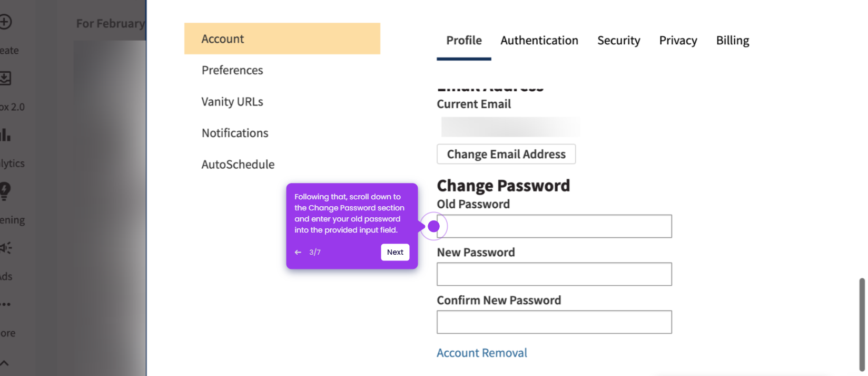The width and height of the screenshot is (868, 376).
Task: Open the Ads megaphone icon
Action: click(x=5, y=248)
